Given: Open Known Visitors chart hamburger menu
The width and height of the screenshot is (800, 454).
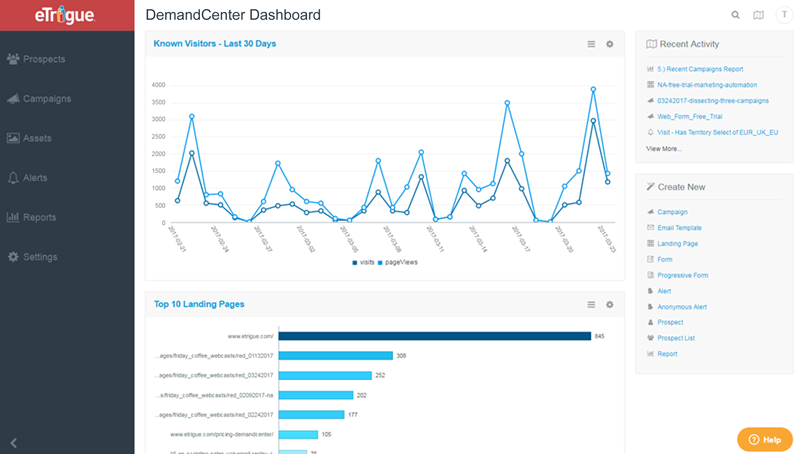Looking at the screenshot, I should 591,44.
